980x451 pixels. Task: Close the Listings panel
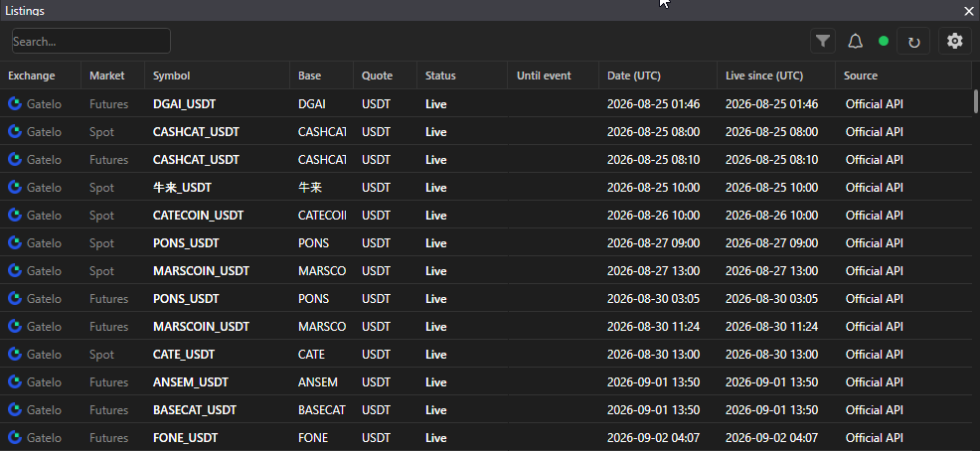(x=969, y=11)
